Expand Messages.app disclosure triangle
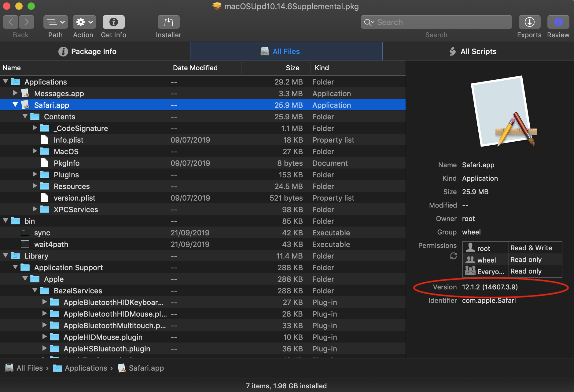Viewport: 574px width, 392px height. pyautogui.click(x=15, y=93)
